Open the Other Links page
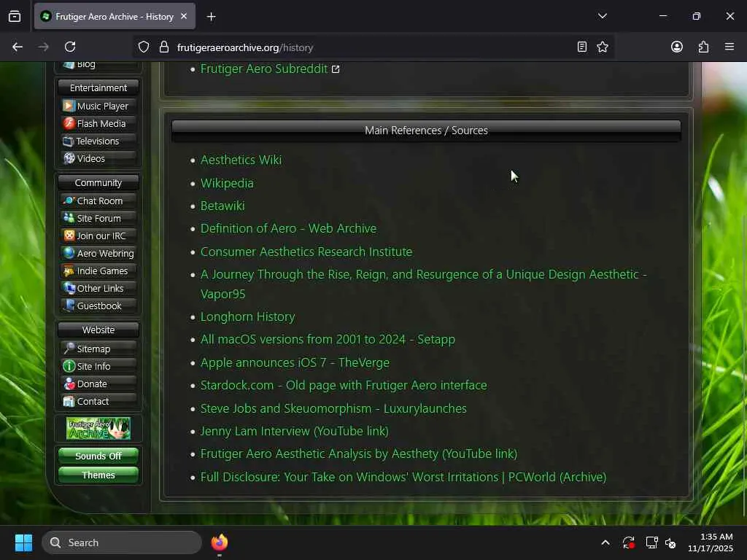Screen dimensions: 747x560 [x=98, y=288]
